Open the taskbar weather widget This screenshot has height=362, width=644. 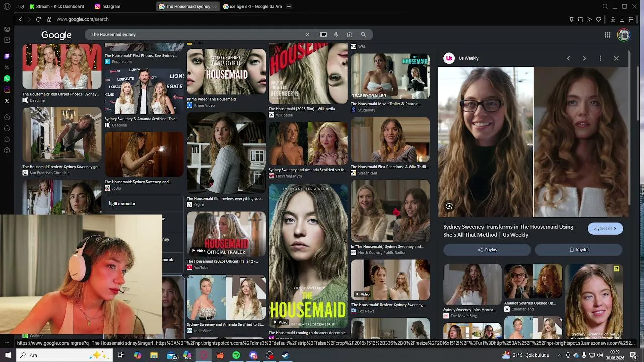point(526,355)
